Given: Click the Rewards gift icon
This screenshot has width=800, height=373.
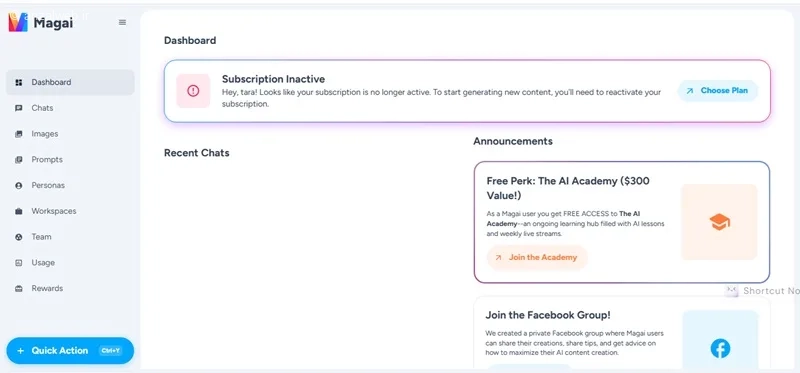Looking at the screenshot, I should (19, 289).
